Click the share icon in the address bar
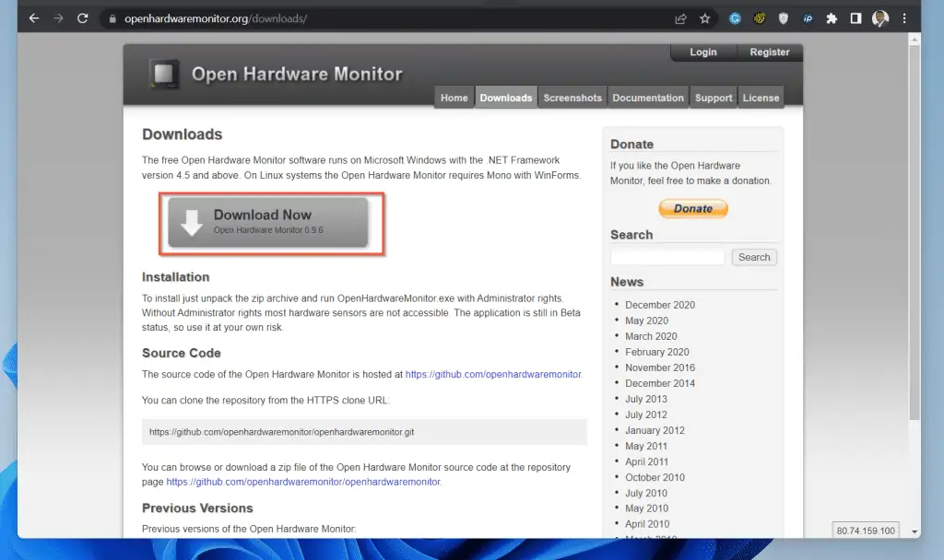The image size is (944, 560). point(680,17)
